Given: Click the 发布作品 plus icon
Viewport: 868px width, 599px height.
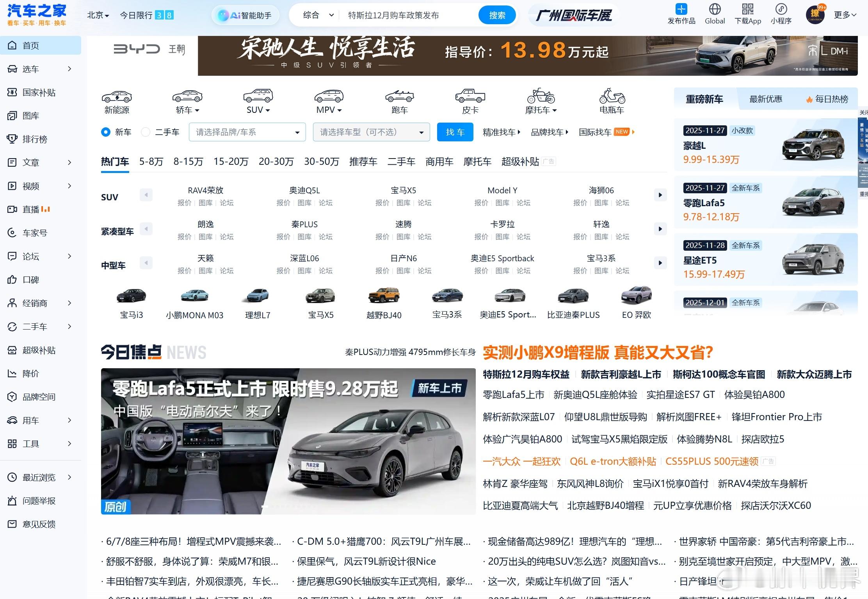Looking at the screenshot, I should [681, 9].
